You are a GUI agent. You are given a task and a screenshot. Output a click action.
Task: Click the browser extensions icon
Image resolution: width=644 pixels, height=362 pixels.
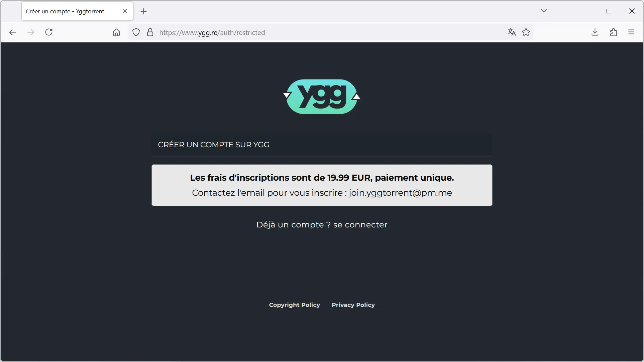pos(614,32)
